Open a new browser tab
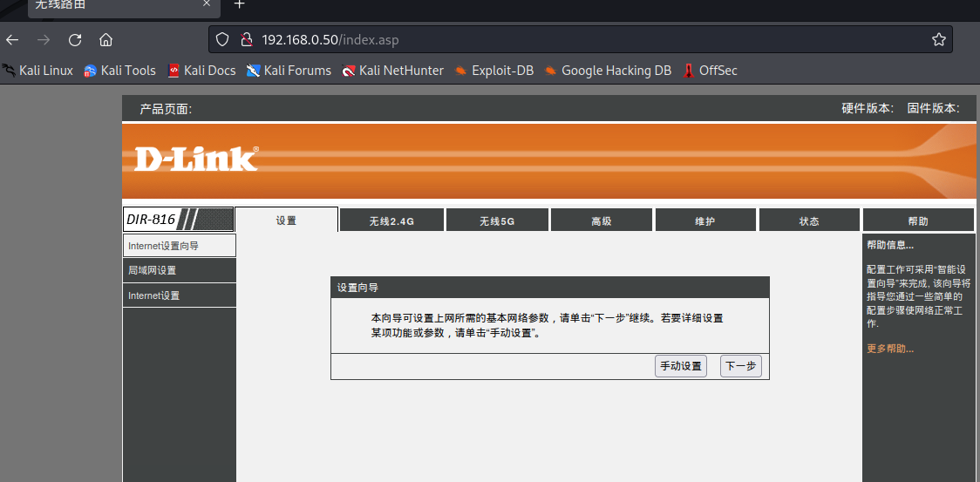 click(x=239, y=3)
